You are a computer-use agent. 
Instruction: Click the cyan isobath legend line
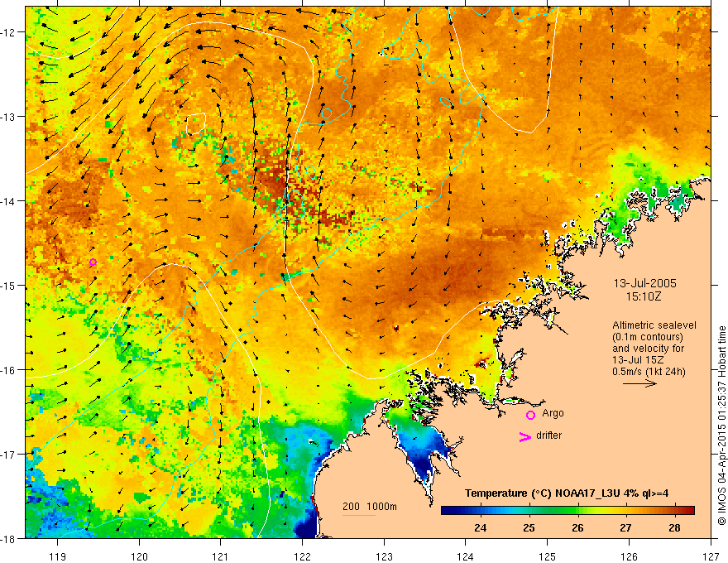coord(359,515)
